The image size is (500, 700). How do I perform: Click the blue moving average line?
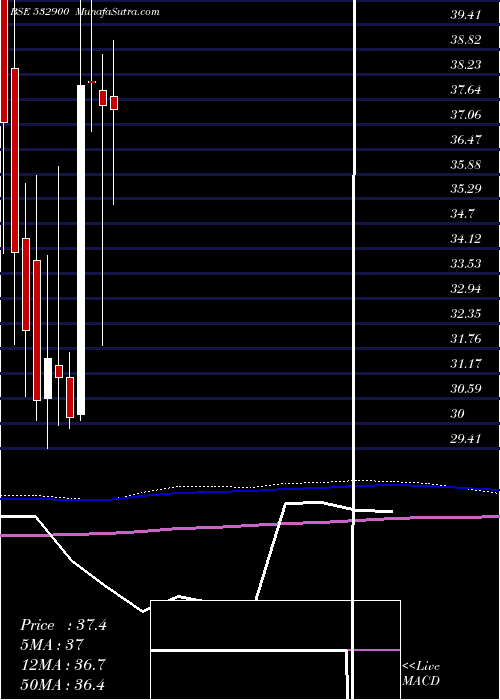[x=250, y=491]
